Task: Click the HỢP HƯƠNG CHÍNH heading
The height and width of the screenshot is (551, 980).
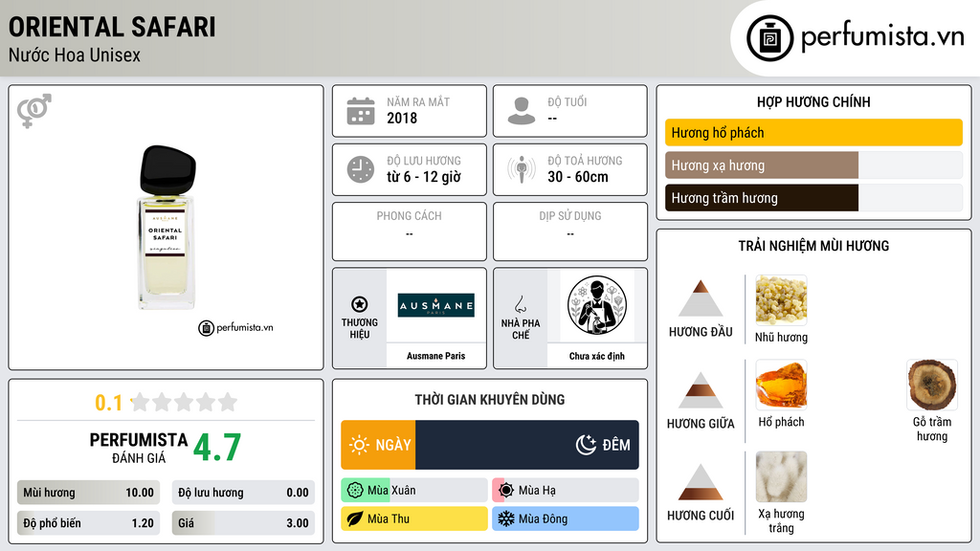Action: (813, 101)
